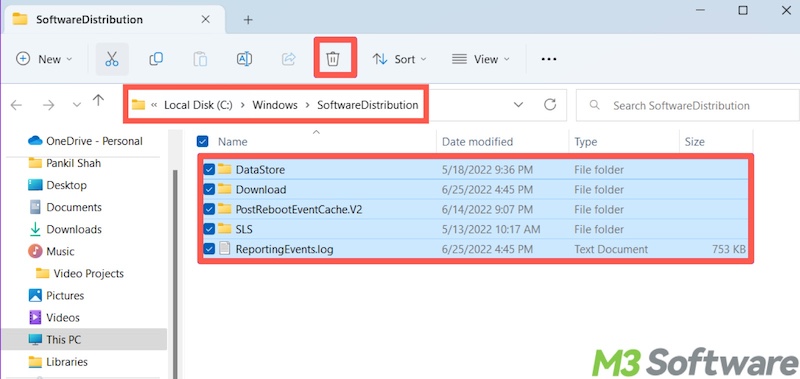The image size is (800, 379).
Task: Uncheck the DataStore row checkbox
Action: pyautogui.click(x=209, y=169)
